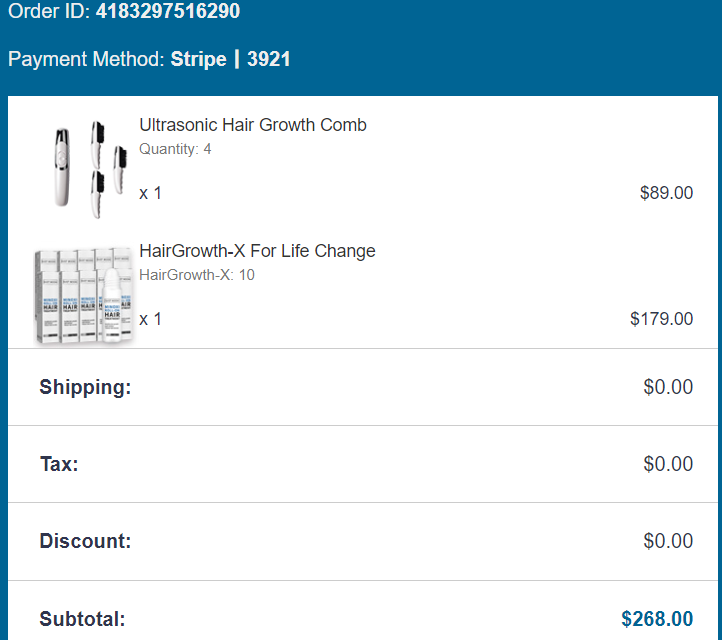Image resolution: width=722 pixels, height=640 pixels.
Task: Click the Quantity: 4 option text
Action: click(175, 149)
